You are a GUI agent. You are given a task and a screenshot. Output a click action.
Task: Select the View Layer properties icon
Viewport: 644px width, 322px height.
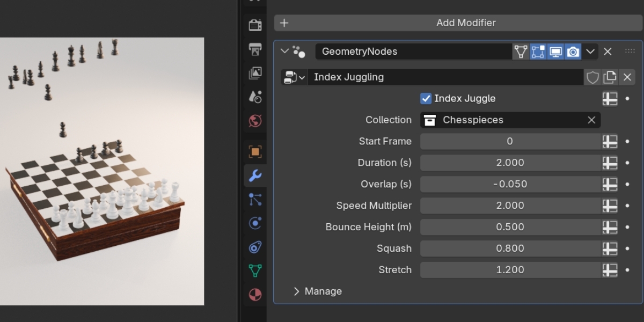[x=255, y=73]
